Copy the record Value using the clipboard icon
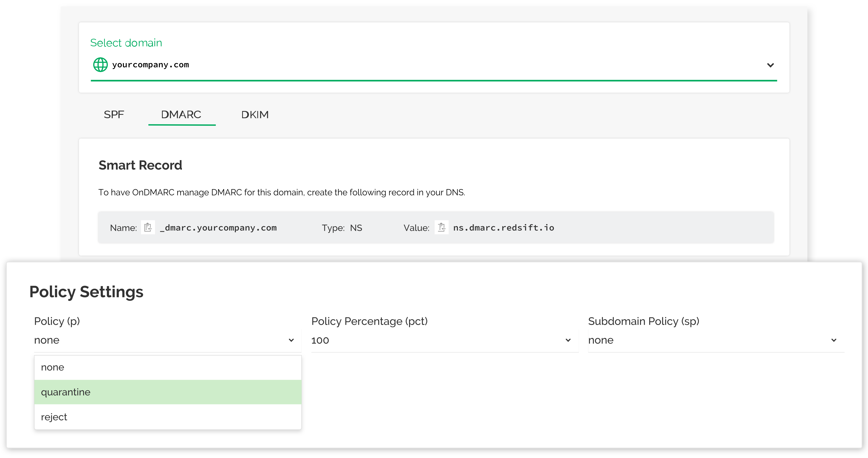Image resolution: width=868 pixels, height=458 pixels. pos(441,227)
